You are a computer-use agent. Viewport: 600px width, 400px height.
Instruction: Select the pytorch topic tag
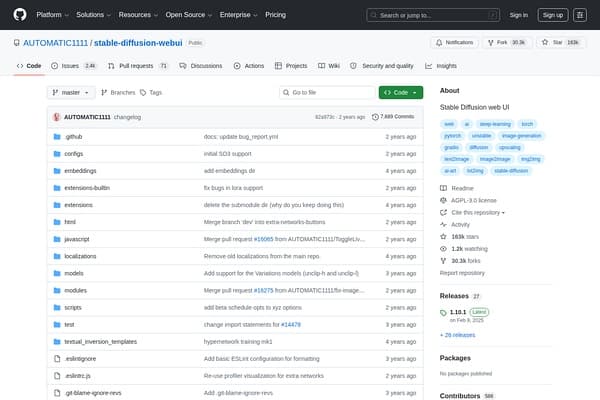pos(452,136)
